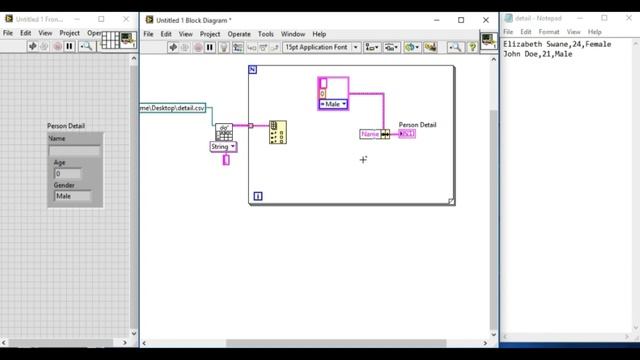Click the Person Detail indicator terminal
This screenshot has width=640, height=360.
click(x=407, y=134)
